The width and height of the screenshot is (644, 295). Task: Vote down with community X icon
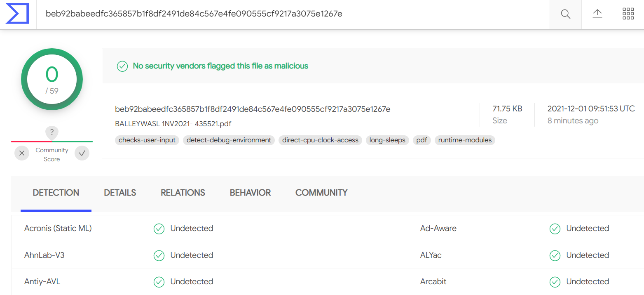(x=22, y=153)
